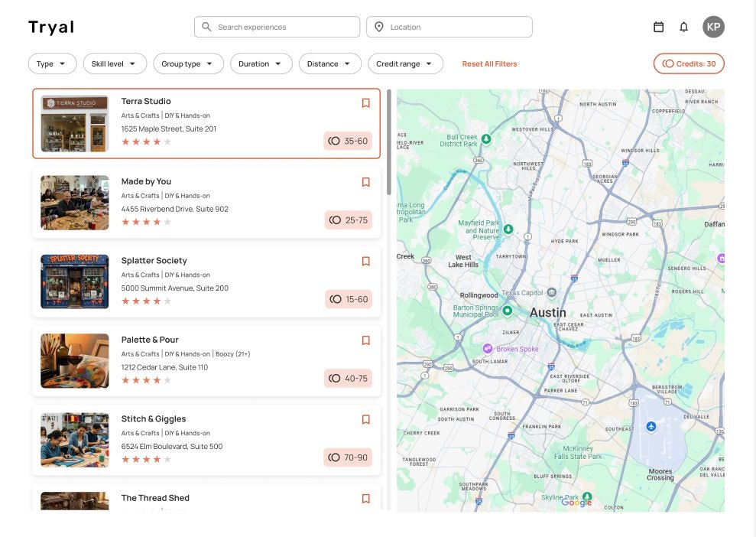Click address 1625 Maple Street, Suite 201
756x537 pixels.
point(169,129)
